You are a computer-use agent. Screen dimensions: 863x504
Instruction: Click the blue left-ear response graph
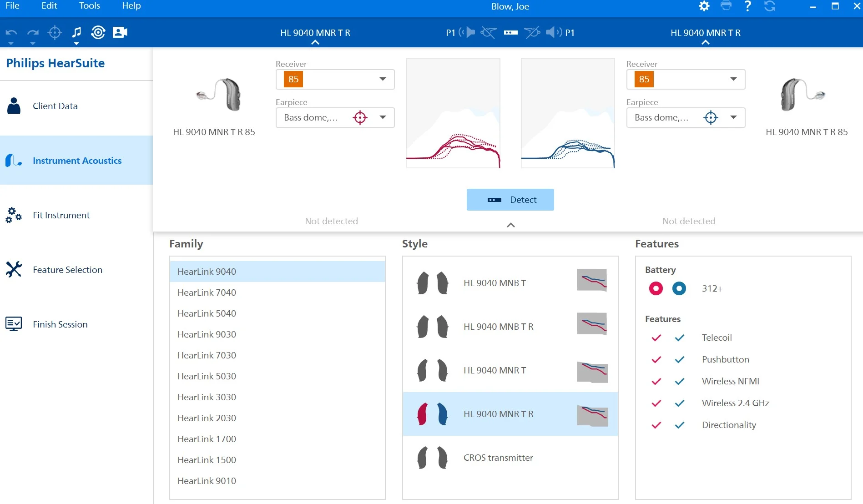click(x=568, y=113)
